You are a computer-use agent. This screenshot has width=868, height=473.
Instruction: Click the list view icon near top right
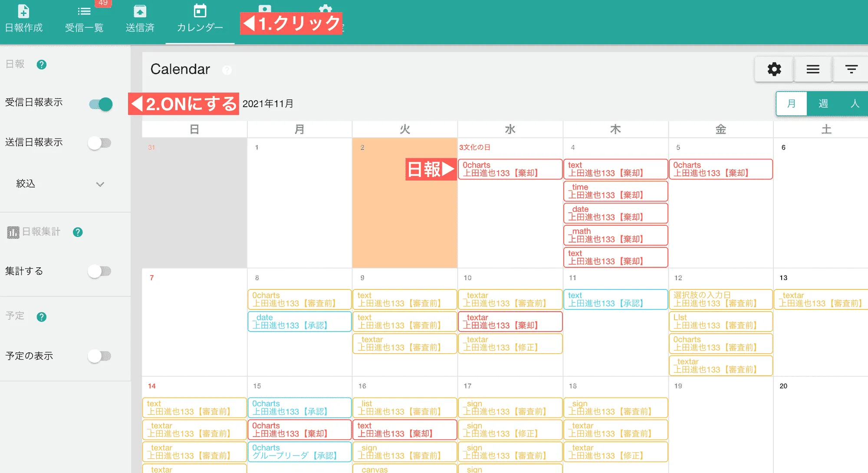click(x=812, y=69)
